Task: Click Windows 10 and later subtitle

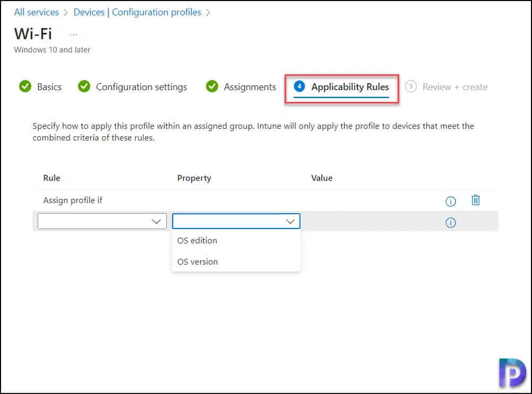Action: point(52,50)
